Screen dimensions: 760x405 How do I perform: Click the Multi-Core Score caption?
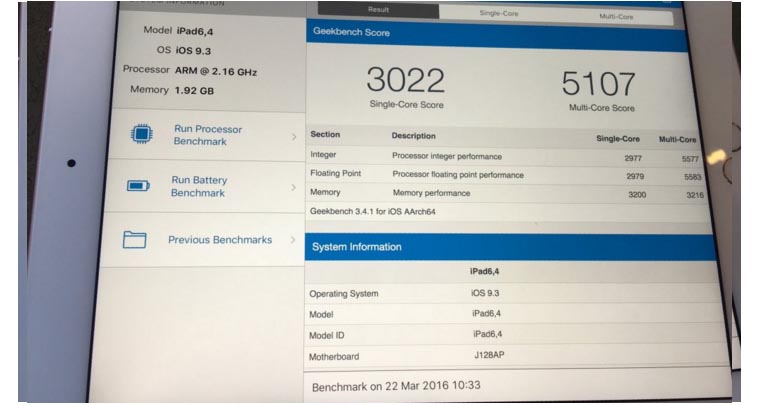(602, 108)
